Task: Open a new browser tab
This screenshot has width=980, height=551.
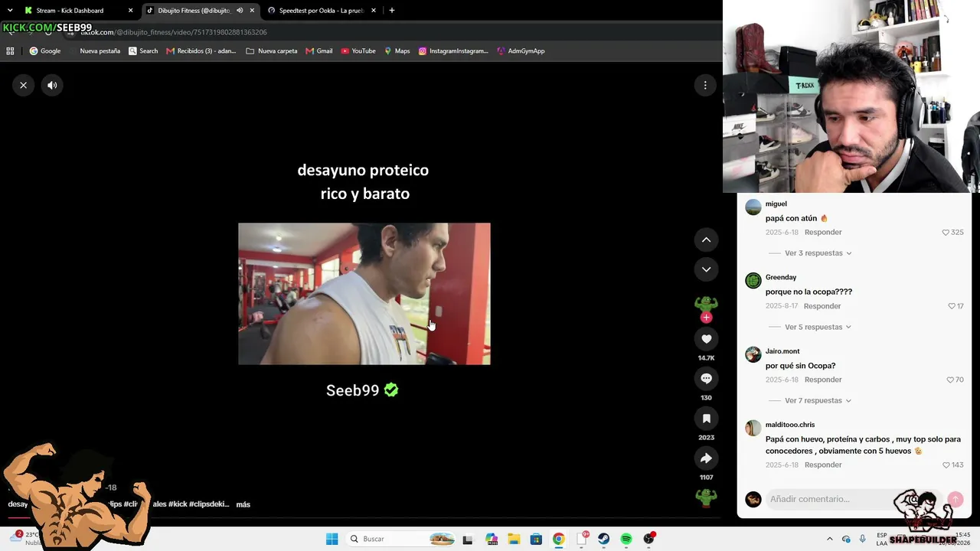Action: (392, 11)
